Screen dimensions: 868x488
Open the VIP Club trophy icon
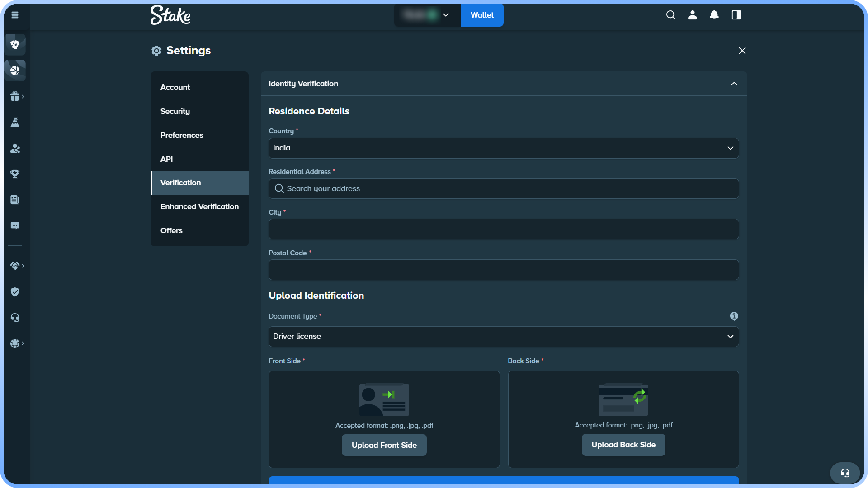pyautogui.click(x=15, y=174)
